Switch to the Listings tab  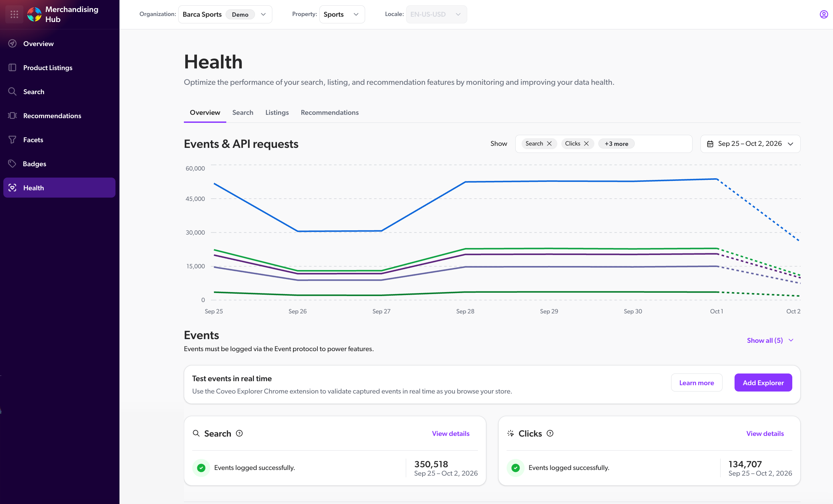point(277,112)
